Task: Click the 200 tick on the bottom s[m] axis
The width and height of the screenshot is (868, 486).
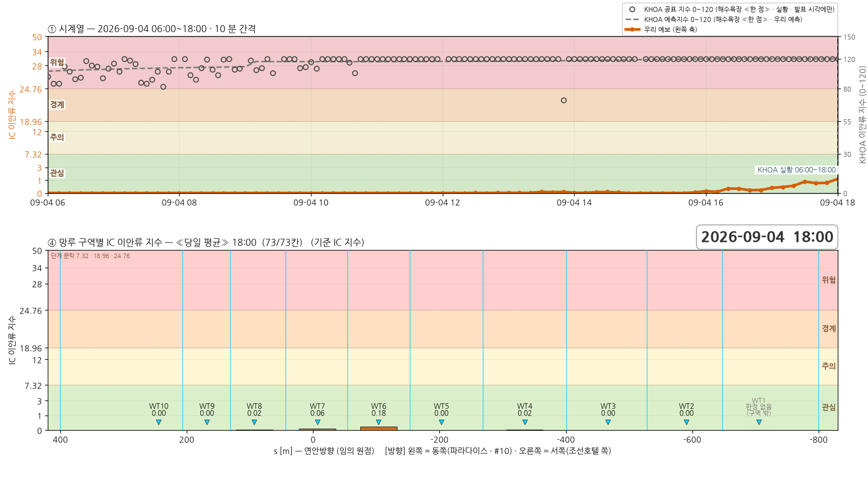Action: click(187, 440)
